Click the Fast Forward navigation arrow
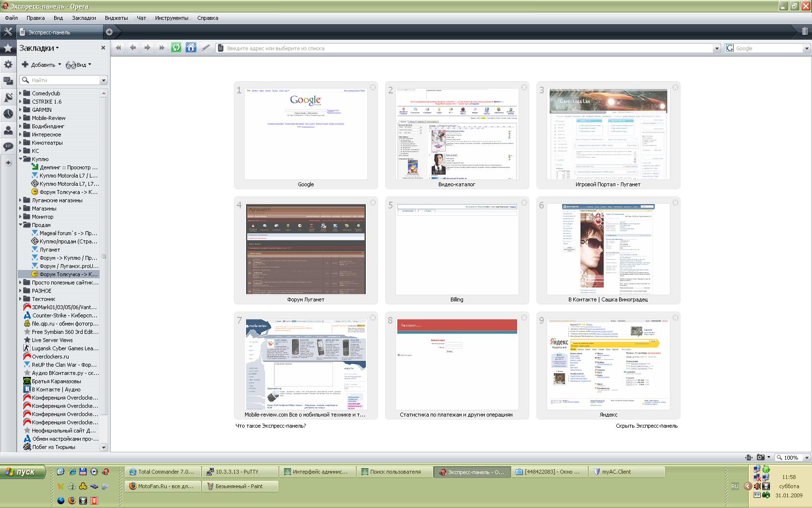 (x=162, y=47)
